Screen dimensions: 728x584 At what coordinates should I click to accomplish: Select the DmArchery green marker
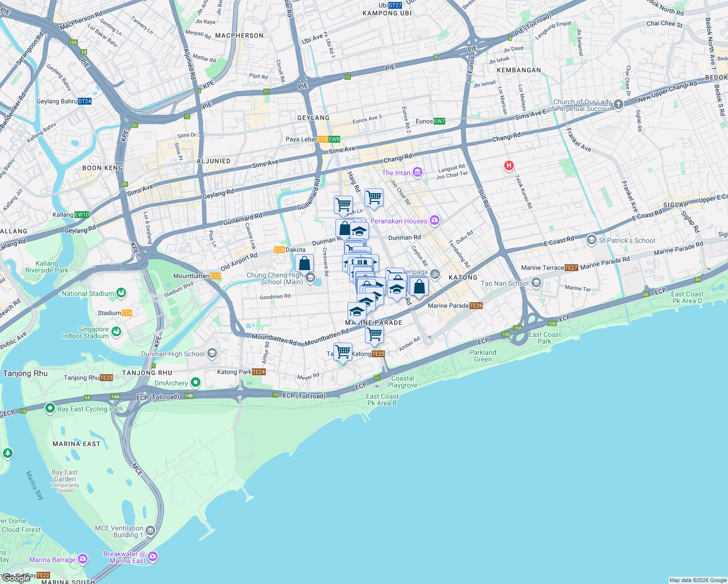click(195, 383)
